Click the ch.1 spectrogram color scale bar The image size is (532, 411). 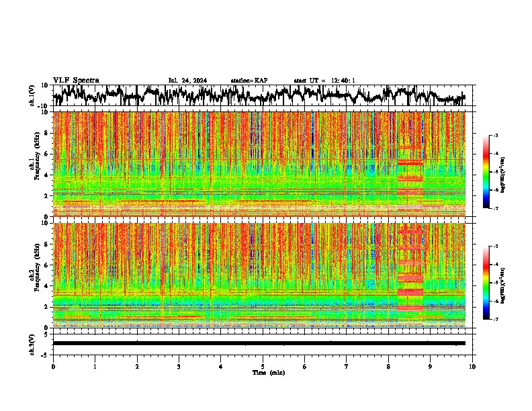pos(486,172)
